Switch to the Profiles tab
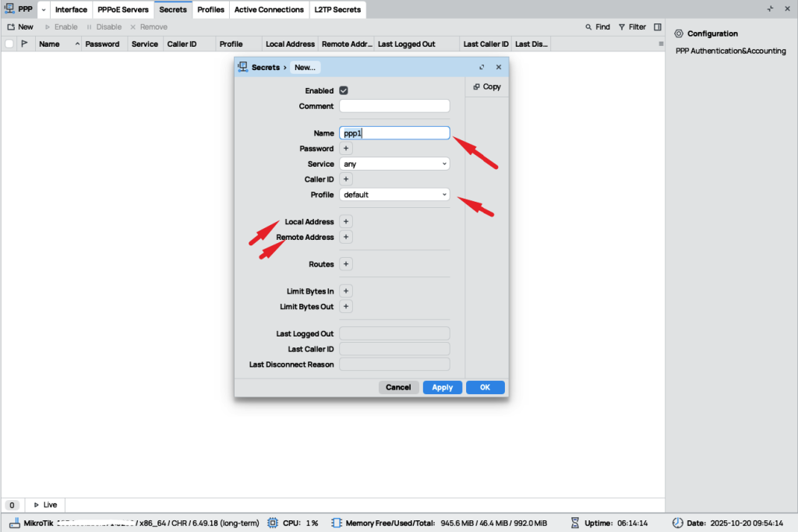 210,10
